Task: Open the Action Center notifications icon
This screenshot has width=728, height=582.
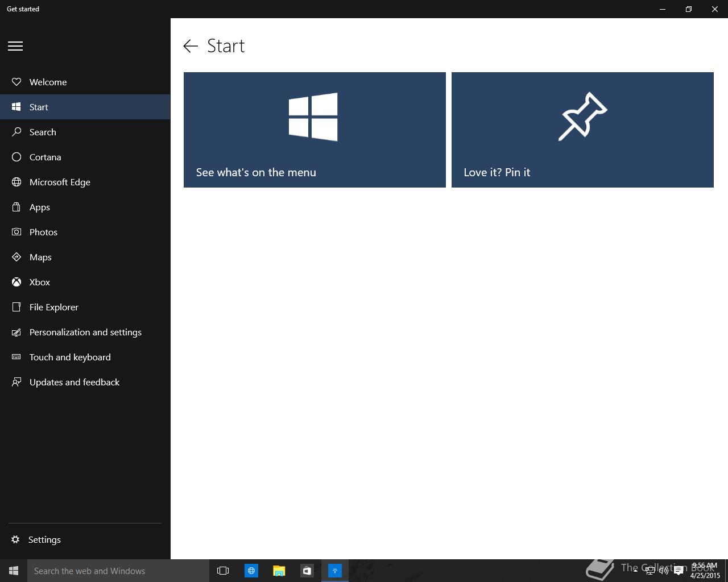Action: [x=679, y=571]
